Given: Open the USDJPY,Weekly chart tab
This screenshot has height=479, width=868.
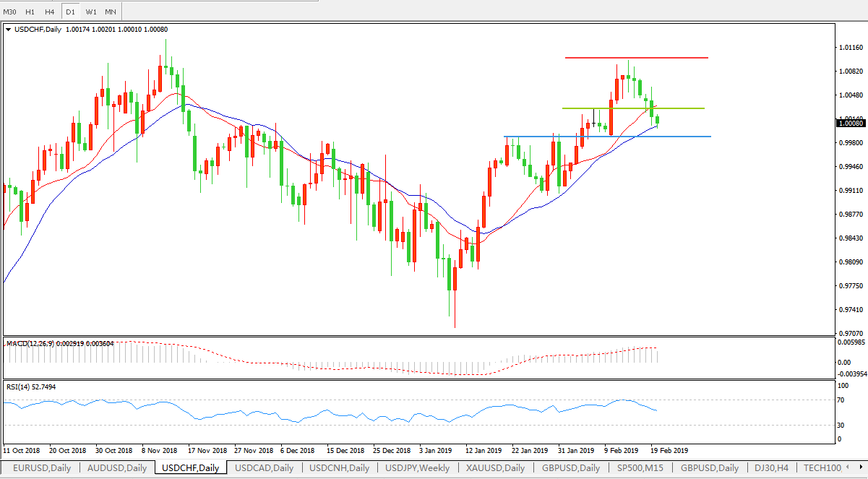Looking at the screenshot, I should pyautogui.click(x=417, y=468).
